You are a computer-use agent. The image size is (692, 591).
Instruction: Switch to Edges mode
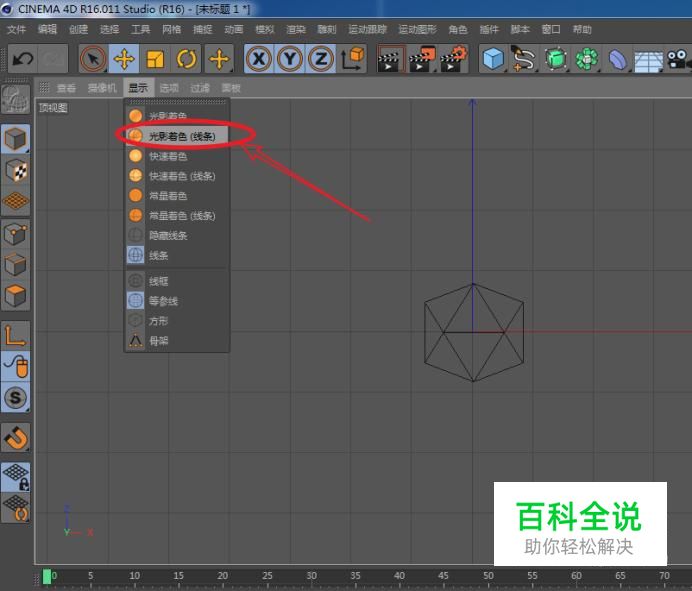pos(15,265)
